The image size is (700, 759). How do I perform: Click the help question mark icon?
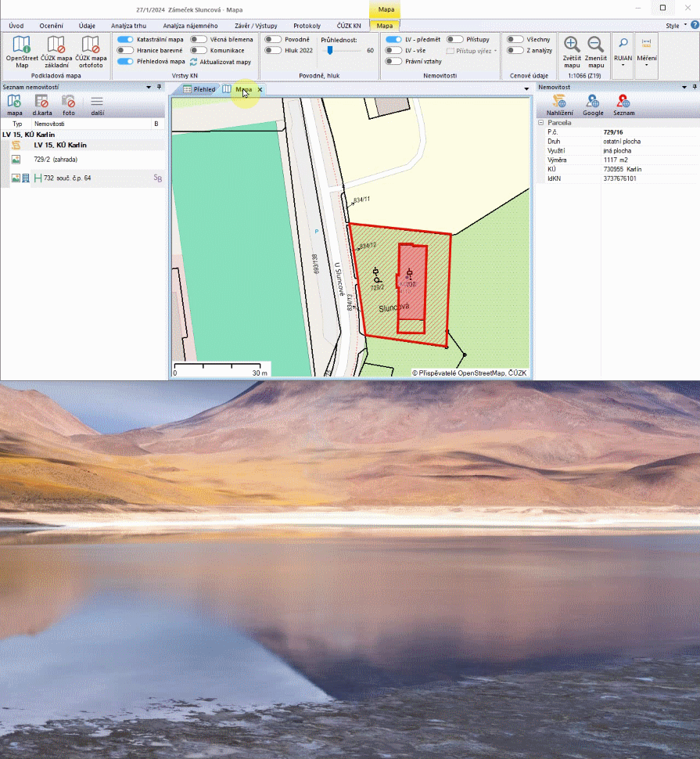(x=695, y=25)
